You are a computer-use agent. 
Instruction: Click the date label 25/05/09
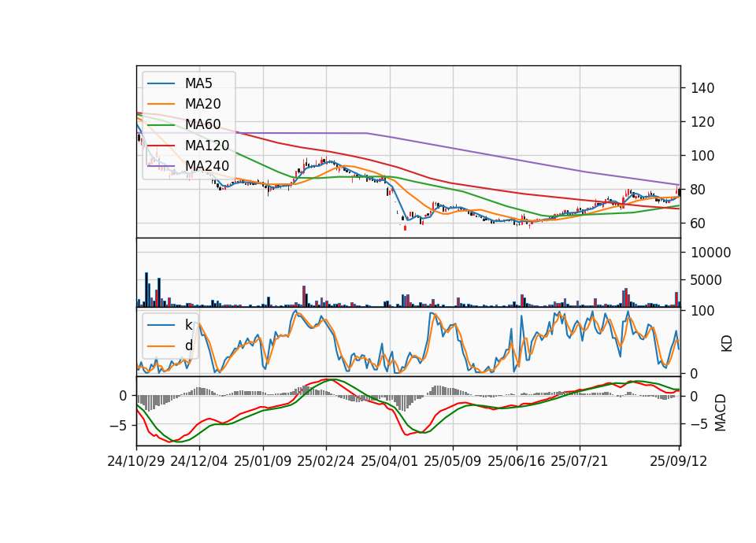(453, 461)
